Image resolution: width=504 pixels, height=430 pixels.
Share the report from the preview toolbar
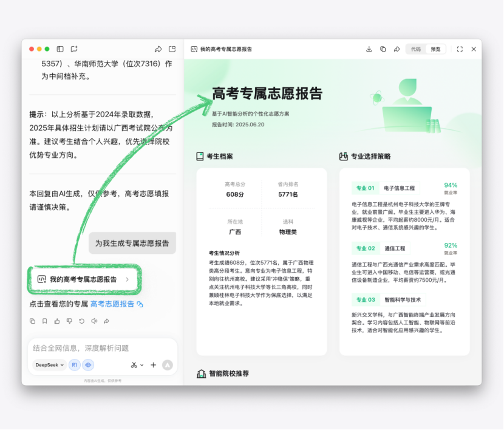tap(397, 49)
